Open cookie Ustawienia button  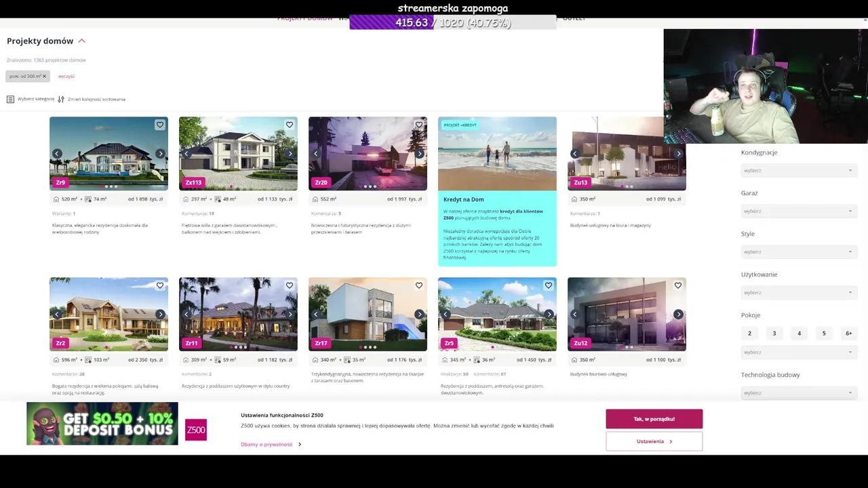tap(654, 441)
